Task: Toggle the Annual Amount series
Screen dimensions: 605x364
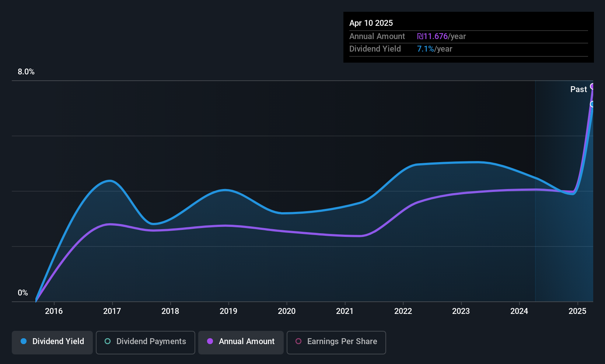Action: pyautogui.click(x=241, y=343)
